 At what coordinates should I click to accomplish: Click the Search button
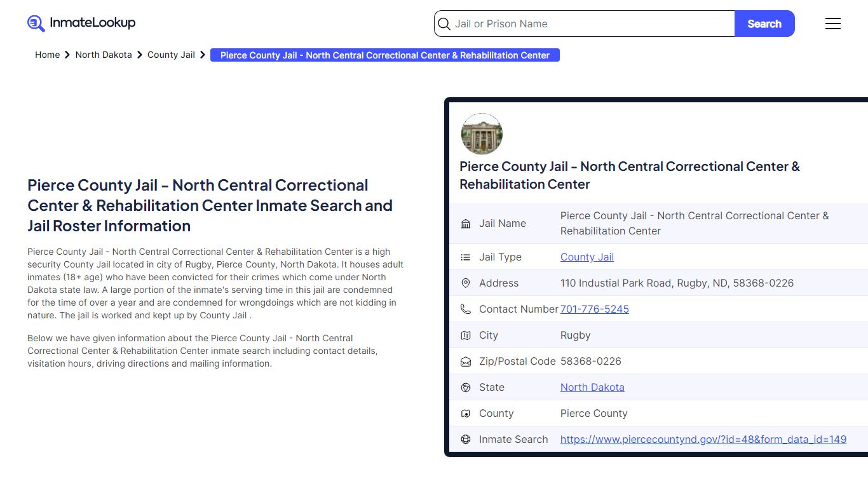tap(764, 24)
